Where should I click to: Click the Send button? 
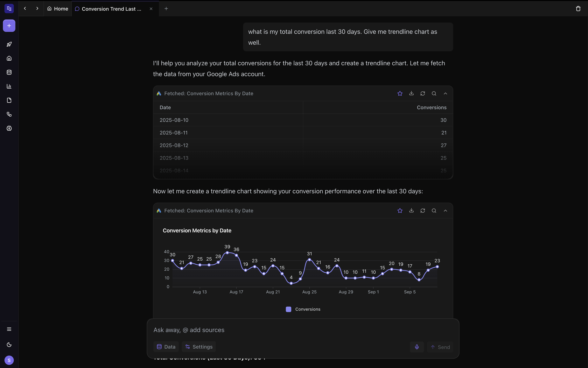(x=441, y=347)
